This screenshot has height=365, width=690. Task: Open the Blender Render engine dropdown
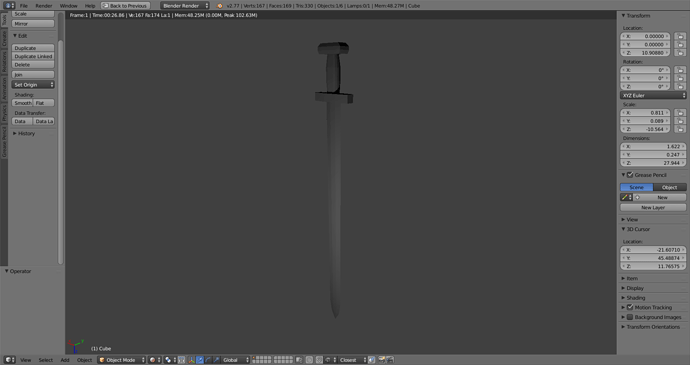click(x=185, y=6)
